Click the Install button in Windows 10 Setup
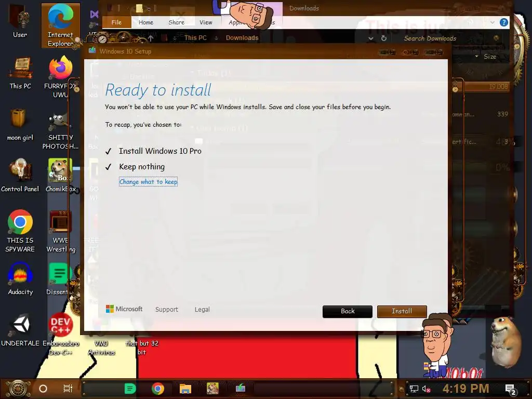The image size is (532, 399). tap(402, 311)
